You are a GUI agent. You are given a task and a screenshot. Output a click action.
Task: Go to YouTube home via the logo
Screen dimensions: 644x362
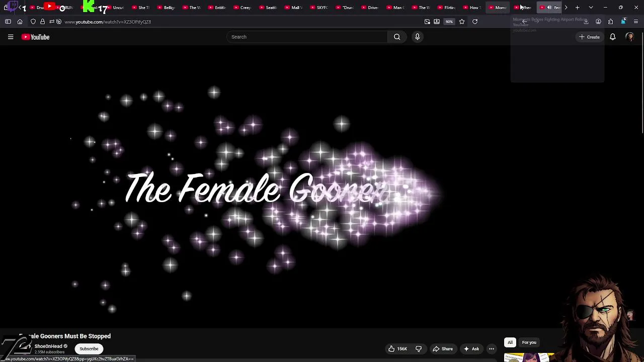click(35, 37)
